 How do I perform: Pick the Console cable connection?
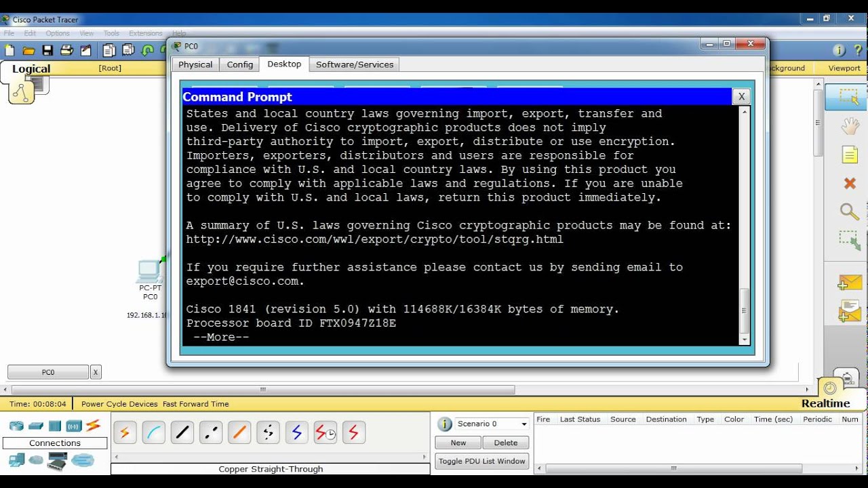[153, 432]
